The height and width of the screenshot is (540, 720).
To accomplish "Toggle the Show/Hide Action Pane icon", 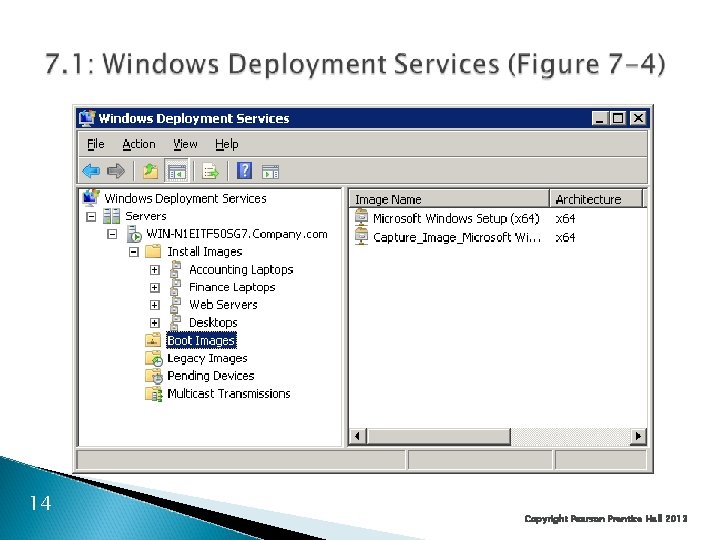I will (x=270, y=172).
